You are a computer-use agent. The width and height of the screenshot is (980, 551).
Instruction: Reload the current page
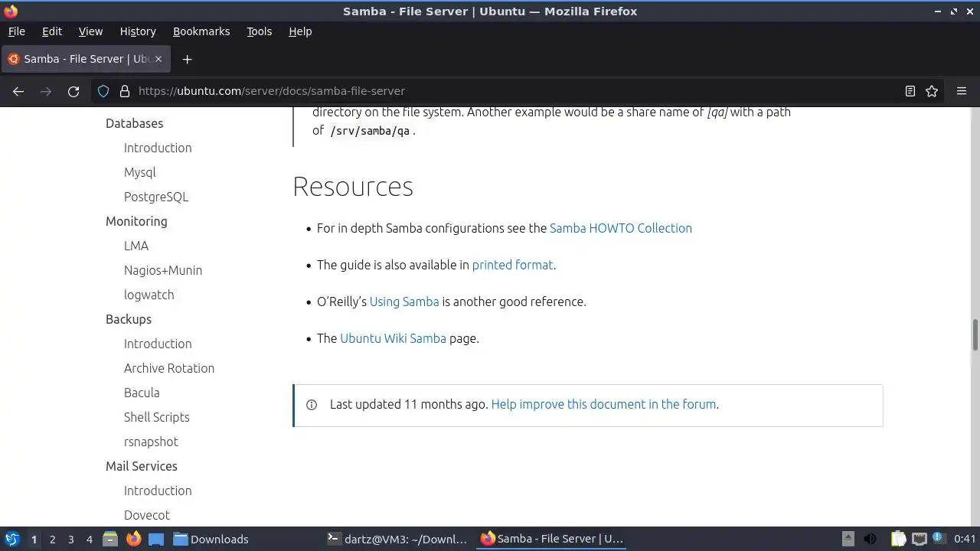pos(73,91)
